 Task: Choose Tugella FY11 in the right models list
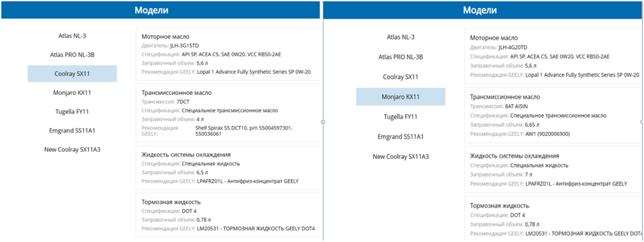coord(401,117)
